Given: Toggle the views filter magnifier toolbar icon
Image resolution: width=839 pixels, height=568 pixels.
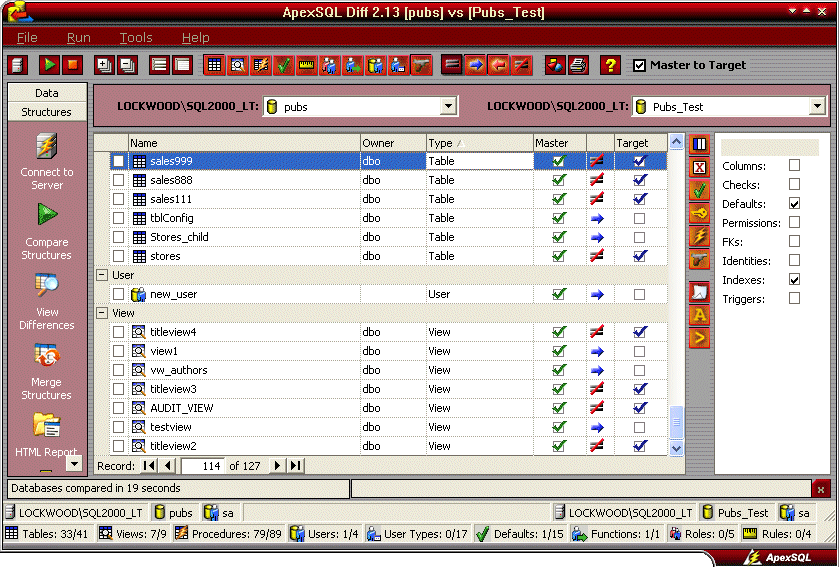Looking at the screenshot, I should pos(238,65).
